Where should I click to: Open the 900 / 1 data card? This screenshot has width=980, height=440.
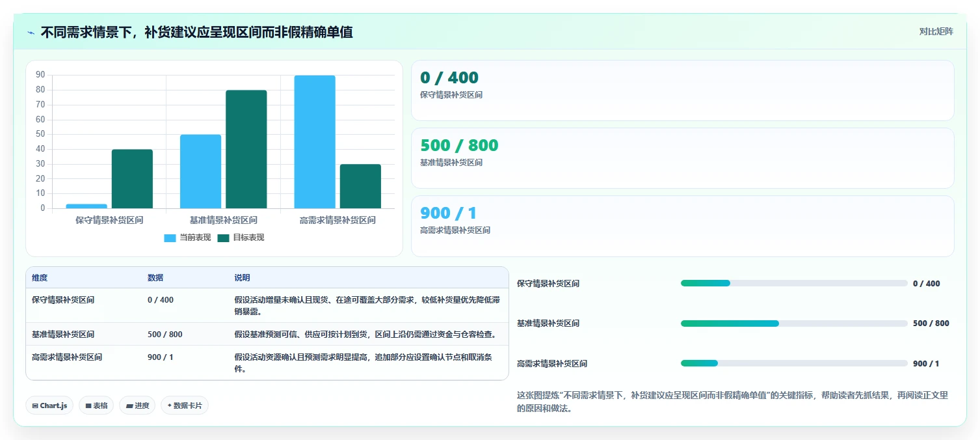683,227
